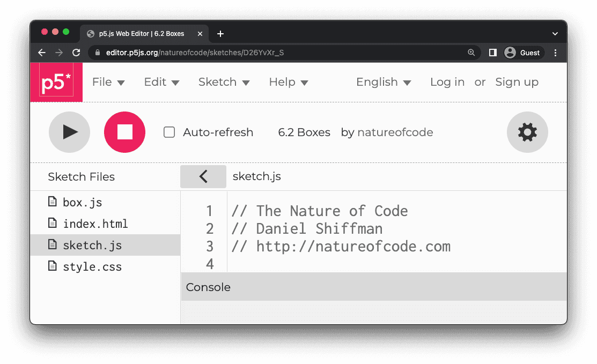The width and height of the screenshot is (597, 364).
Task: Click the Log in link
Action: (x=447, y=82)
